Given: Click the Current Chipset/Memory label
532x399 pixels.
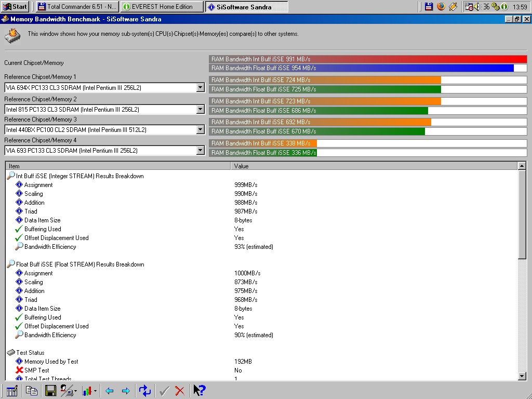Looking at the screenshot, I should 34,63.
